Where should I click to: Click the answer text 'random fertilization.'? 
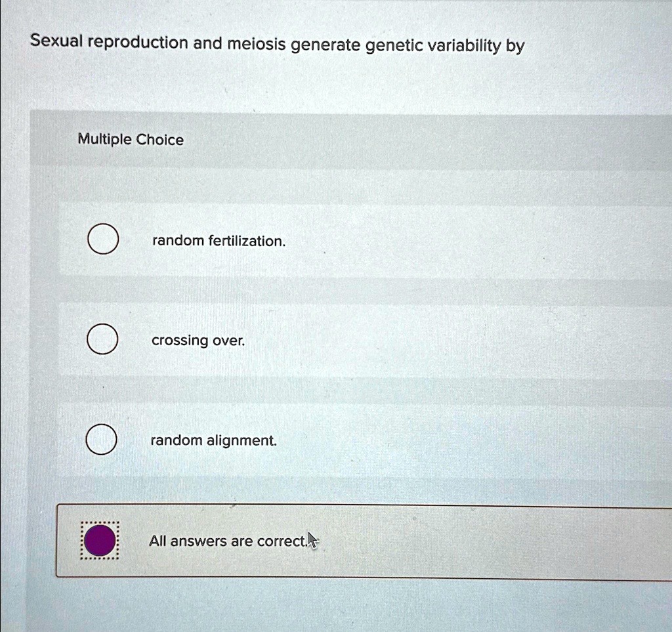218,241
